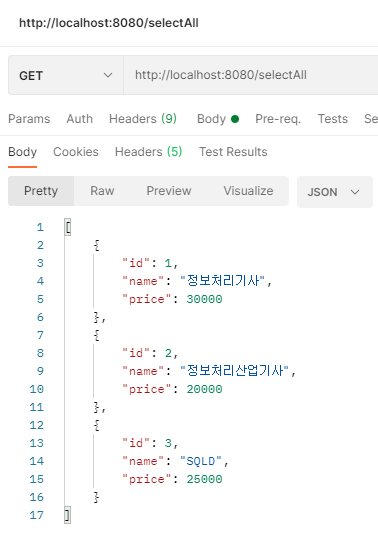Select the Visualize view button
The height and width of the screenshot is (548, 378).
248,191
